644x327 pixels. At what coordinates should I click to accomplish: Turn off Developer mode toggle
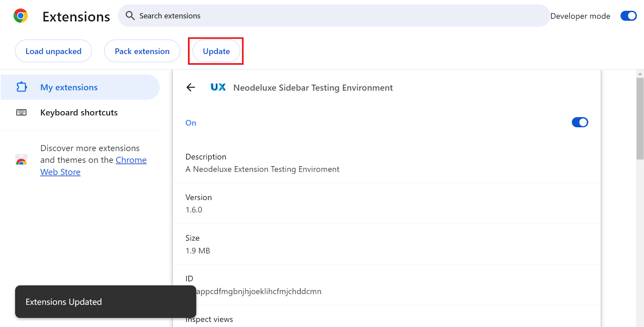[628, 16]
